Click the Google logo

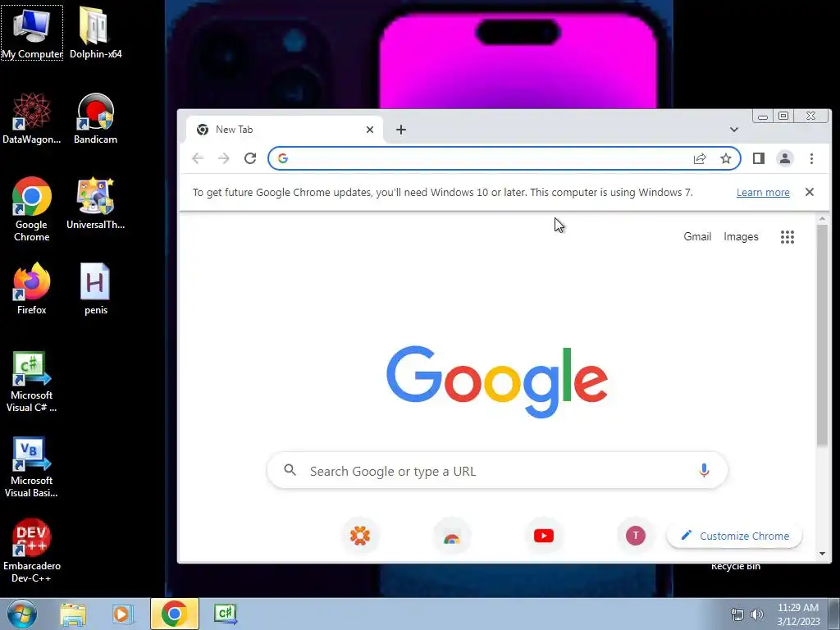(x=496, y=381)
